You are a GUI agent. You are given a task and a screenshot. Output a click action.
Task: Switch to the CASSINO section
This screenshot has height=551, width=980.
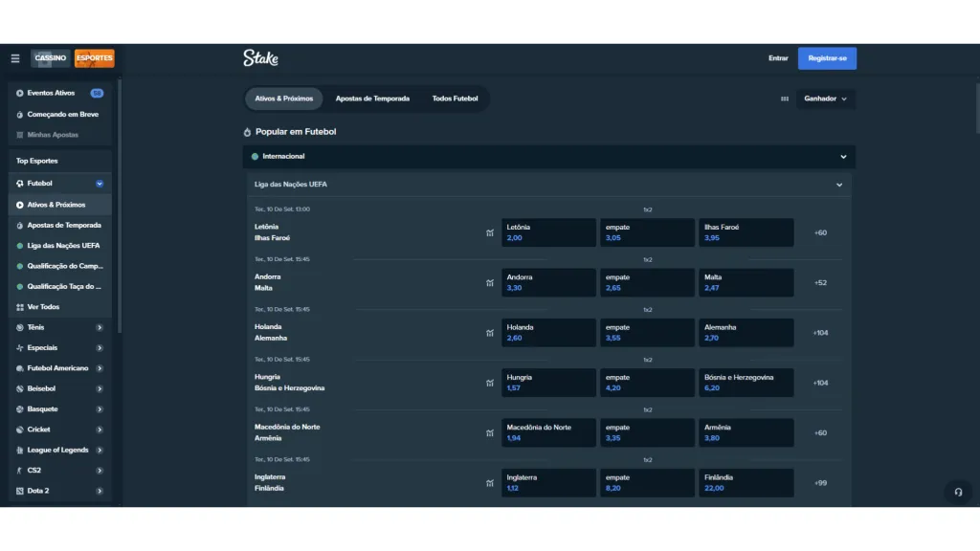pos(51,58)
